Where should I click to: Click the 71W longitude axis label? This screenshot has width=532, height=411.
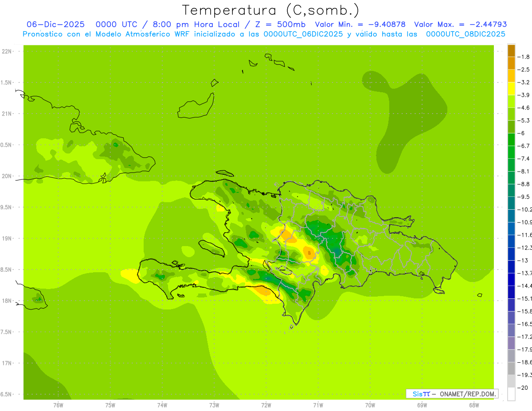(x=318, y=405)
